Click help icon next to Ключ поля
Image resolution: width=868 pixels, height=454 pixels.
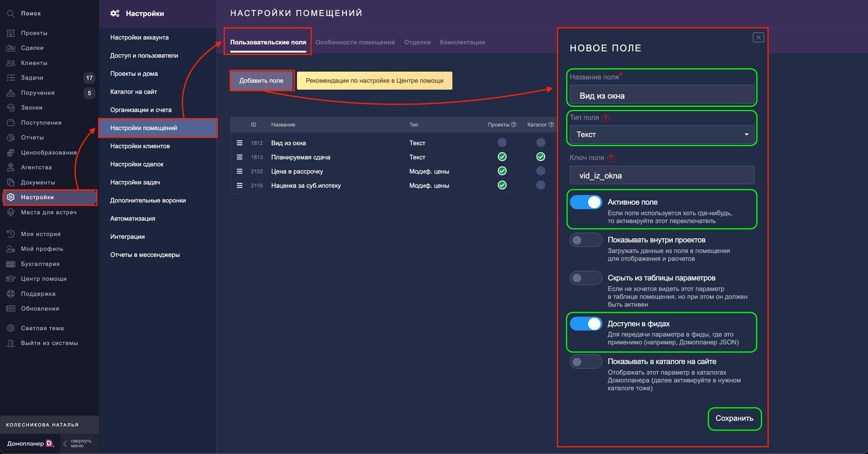point(611,158)
